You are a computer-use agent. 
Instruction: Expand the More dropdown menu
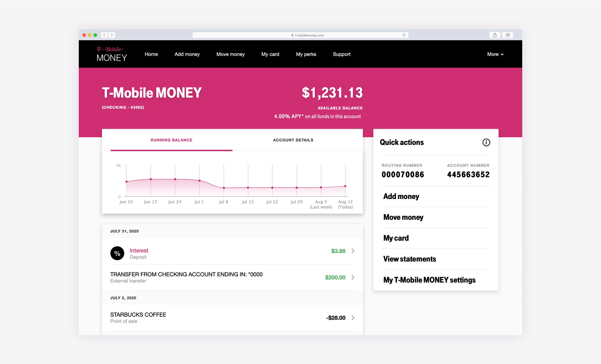(495, 54)
